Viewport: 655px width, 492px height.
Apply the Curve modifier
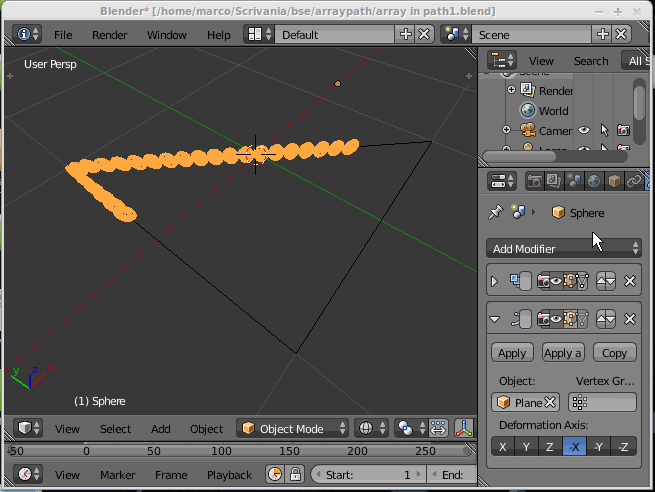[x=512, y=353]
